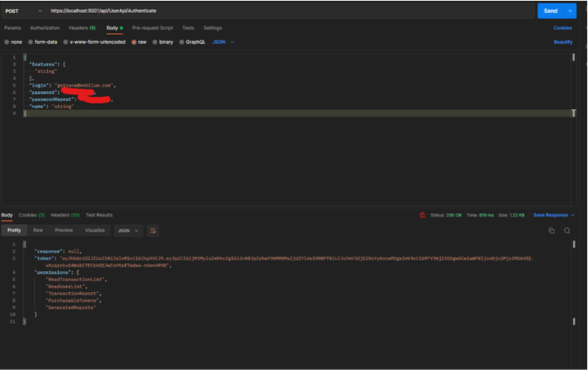This screenshot has width=588, height=371.
Task: Switch to the Authorization tab
Action: coord(45,28)
